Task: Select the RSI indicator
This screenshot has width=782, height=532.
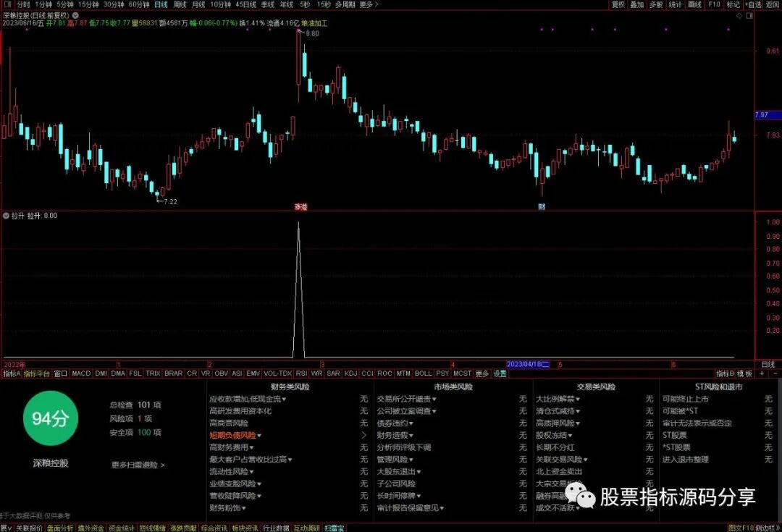Action: pyautogui.click(x=301, y=373)
